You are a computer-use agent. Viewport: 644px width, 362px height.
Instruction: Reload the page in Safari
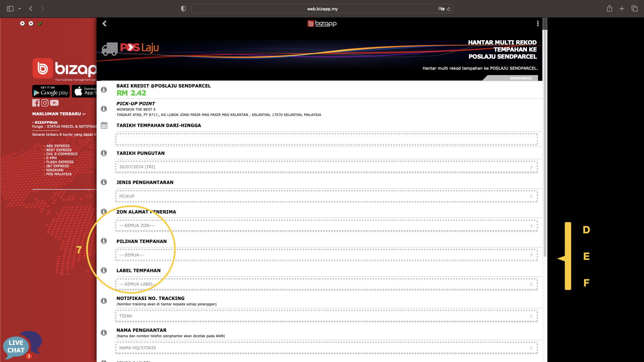[x=449, y=9]
